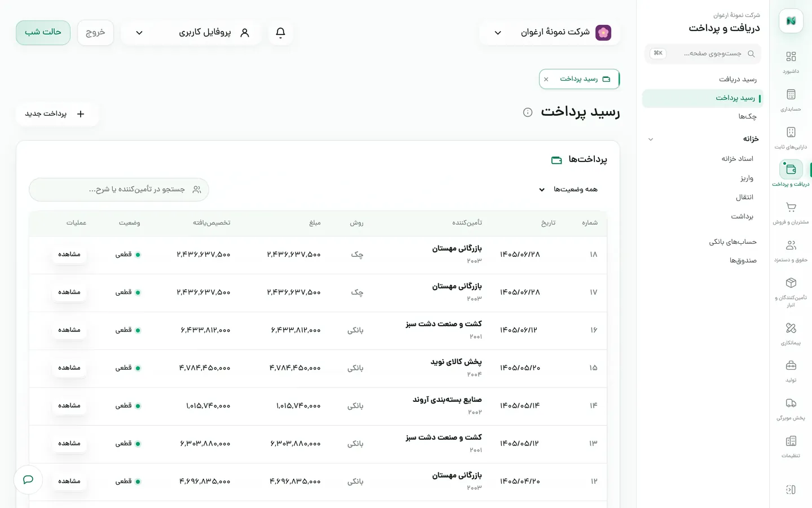Image resolution: width=812 pixels, height=508 pixels.
Task: Open the تنظیمات settings icon
Action: 791,441
